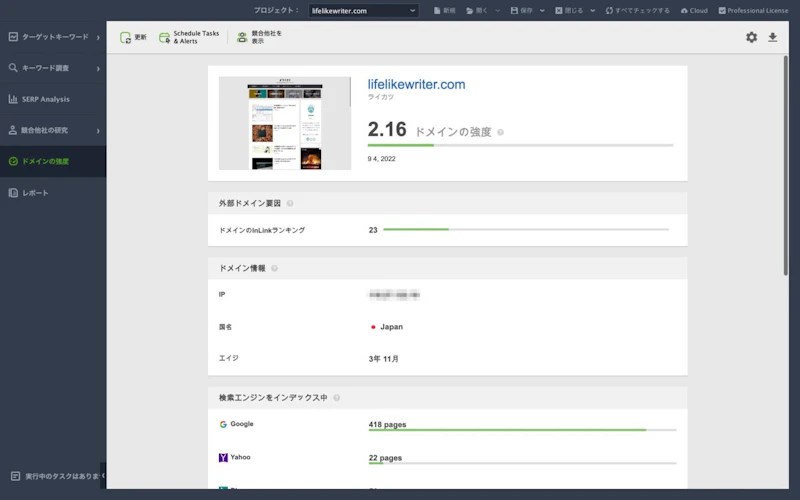
Task: Click the InLink ranking progress bar
Action: coord(526,230)
